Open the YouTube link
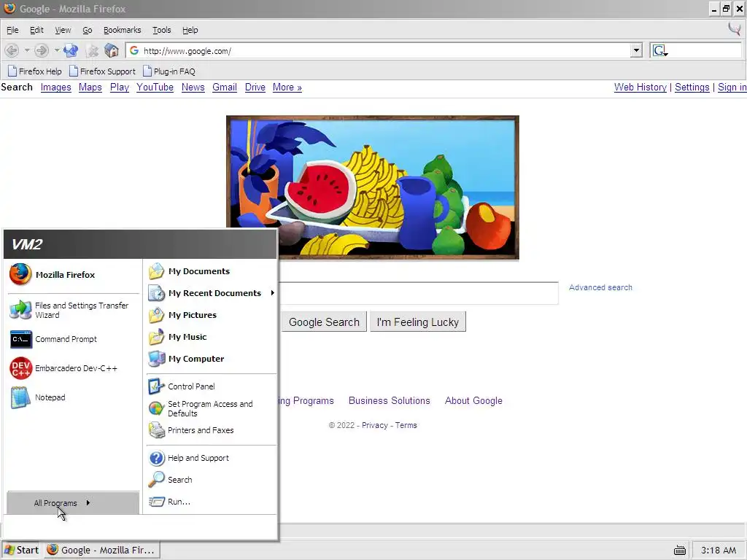 [155, 87]
